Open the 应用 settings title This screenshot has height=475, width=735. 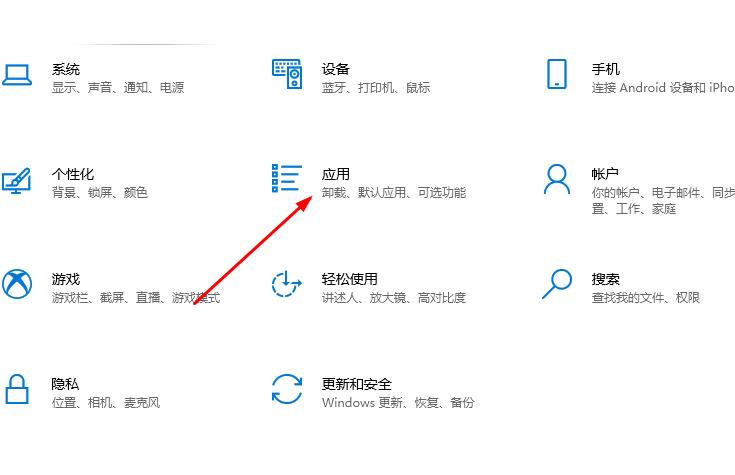[336, 174]
